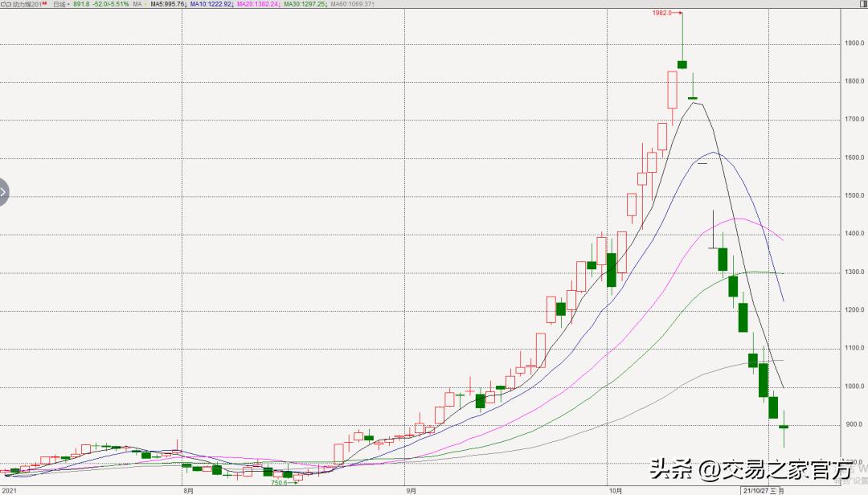Click the 9月 time axis label

pos(410,490)
